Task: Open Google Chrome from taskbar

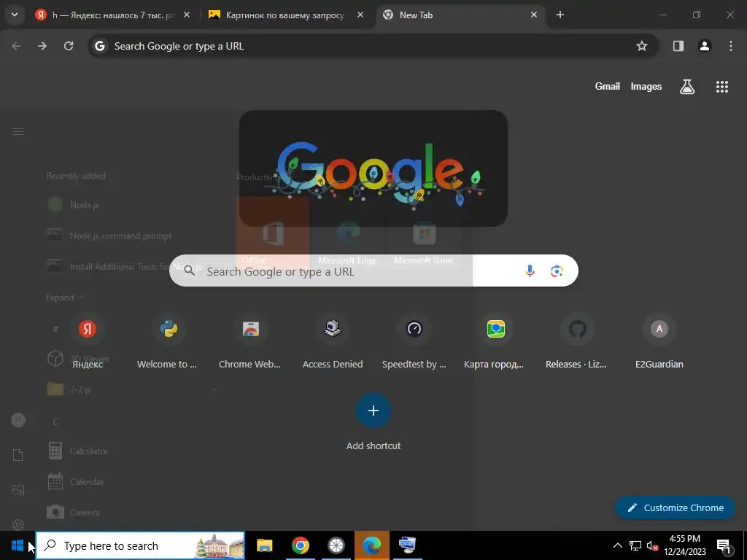Action: pyautogui.click(x=300, y=545)
